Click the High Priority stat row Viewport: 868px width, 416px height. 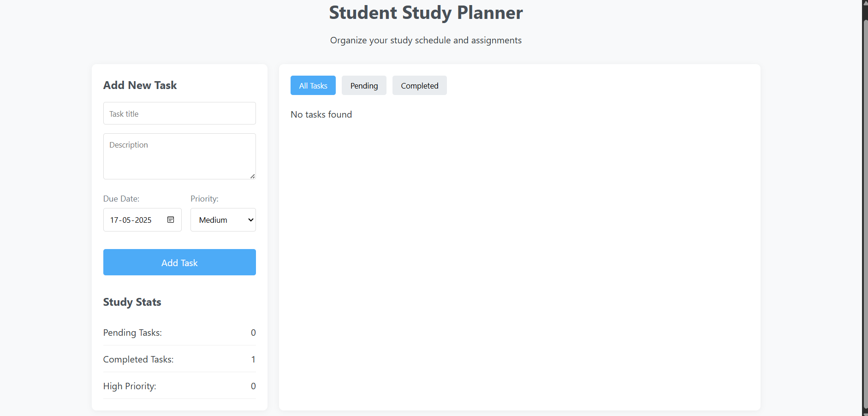tap(179, 386)
